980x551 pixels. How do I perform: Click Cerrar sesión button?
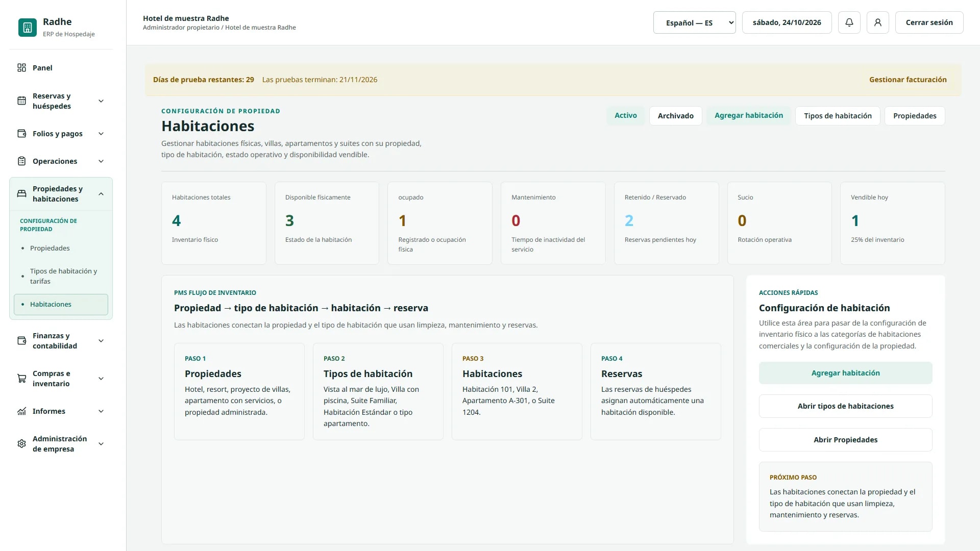[929, 22]
